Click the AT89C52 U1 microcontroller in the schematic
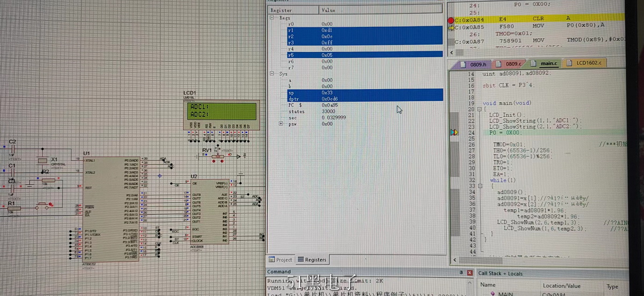This screenshot has width=644, height=296. (x=111, y=208)
